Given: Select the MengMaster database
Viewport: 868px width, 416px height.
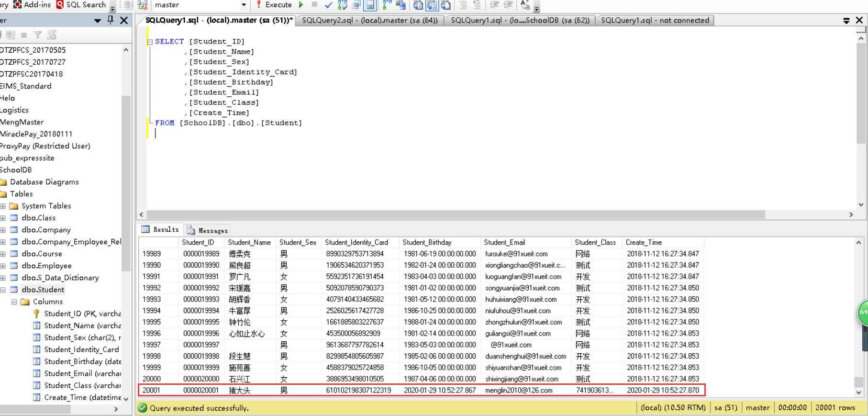Looking at the screenshot, I should [22, 122].
